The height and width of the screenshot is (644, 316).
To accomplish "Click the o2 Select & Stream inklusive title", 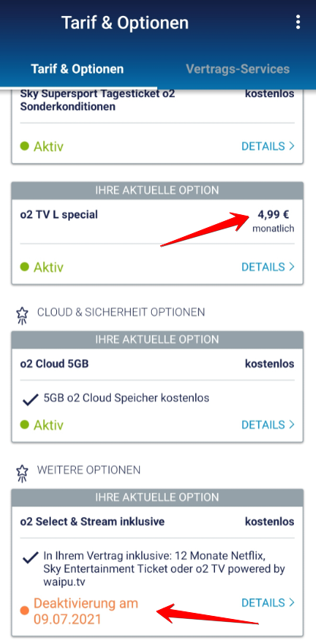I will (x=93, y=522).
